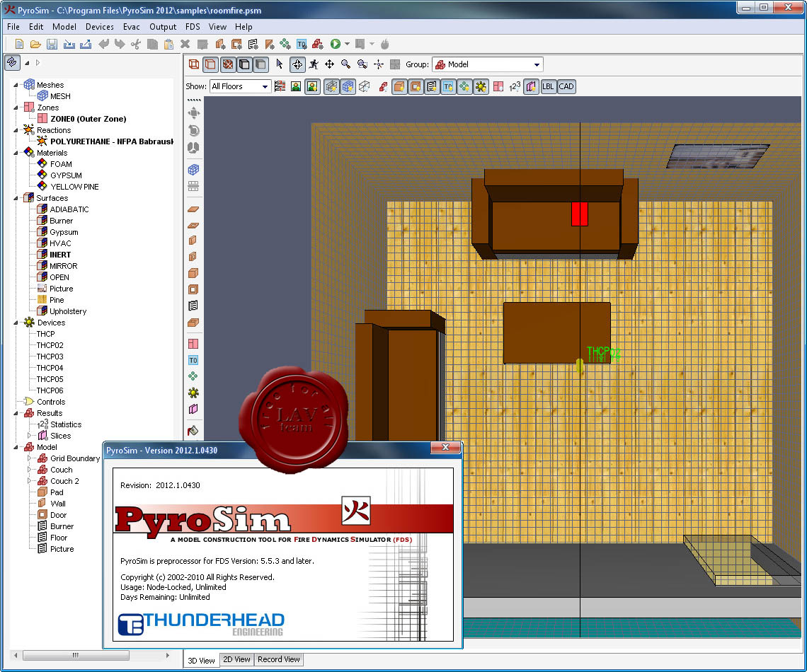This screenshot has height=672, width=807.
Task: Click the Paint bucket tool in the drawing toolbar
Action: pyautogui.click(x=193, y=431)
